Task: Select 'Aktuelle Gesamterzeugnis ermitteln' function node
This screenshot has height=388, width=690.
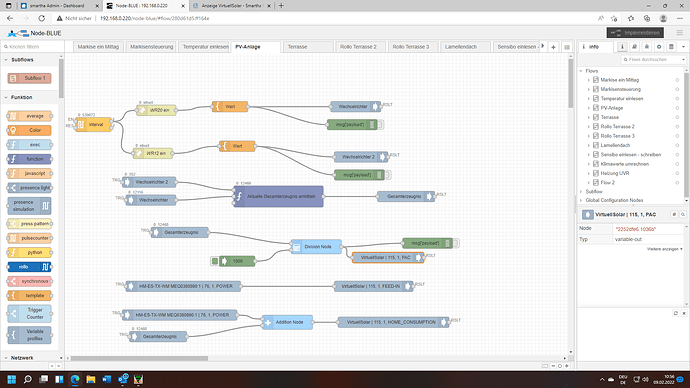Action: (278, 197)
